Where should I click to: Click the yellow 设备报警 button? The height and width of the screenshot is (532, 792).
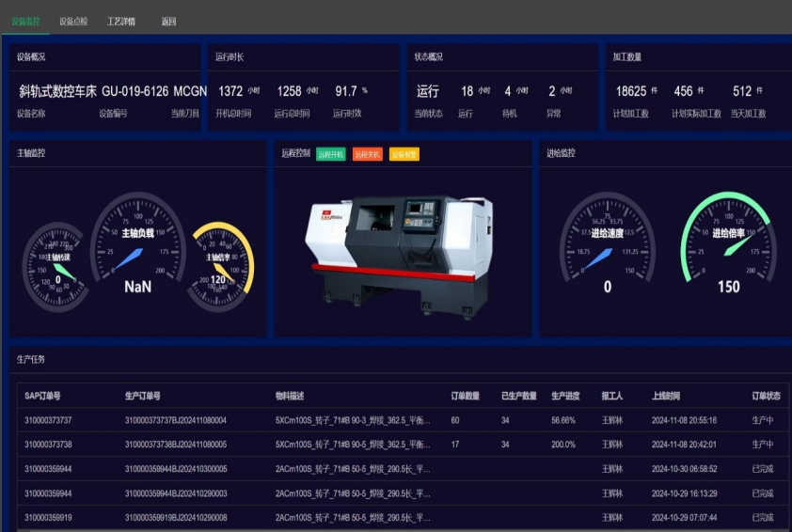tap(404, 154)
